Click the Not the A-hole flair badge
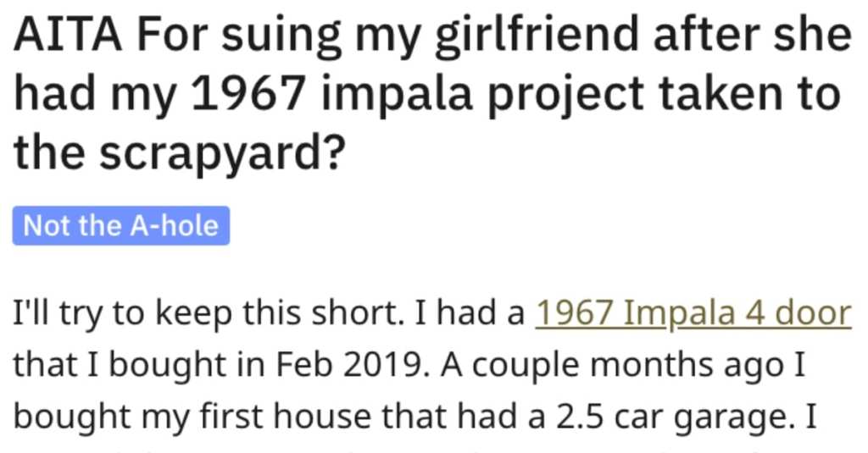Image resolution: width=868 pixels, height=453 pixels. [121, 226]
